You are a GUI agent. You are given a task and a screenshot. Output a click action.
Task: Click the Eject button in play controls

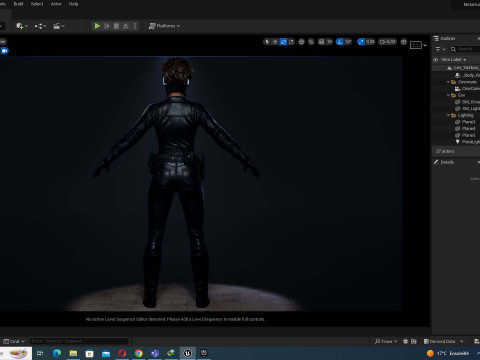pyautogui.click(x=126, y=26)
